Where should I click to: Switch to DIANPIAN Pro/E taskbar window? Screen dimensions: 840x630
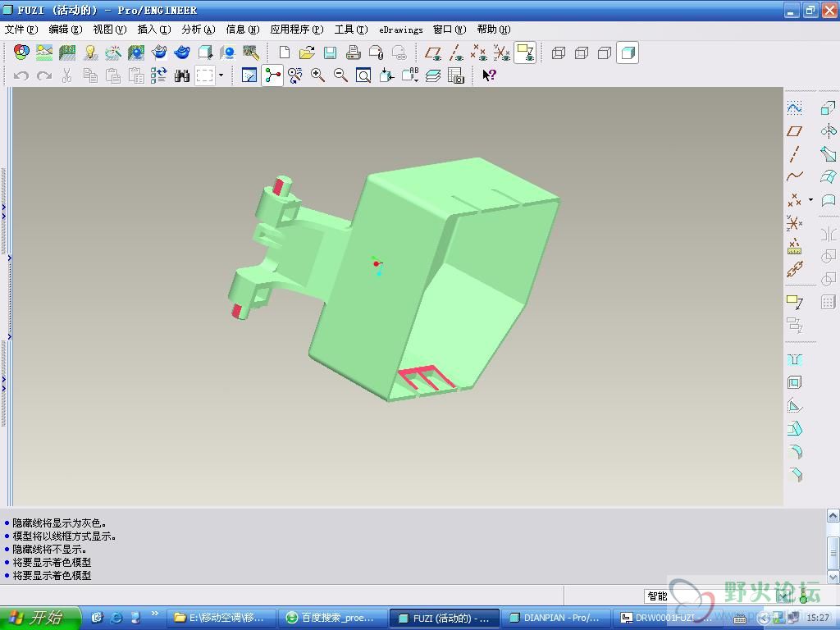pyautogui.click(x=556, y=619)
